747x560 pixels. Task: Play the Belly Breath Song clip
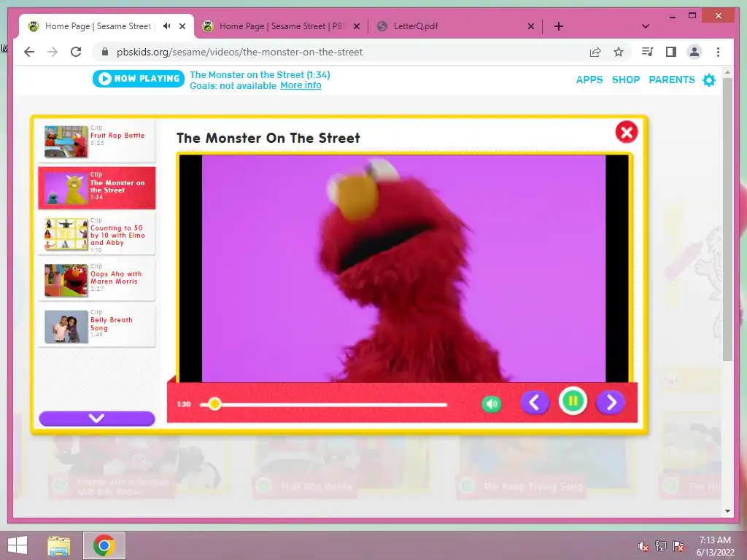click(97, 326)
